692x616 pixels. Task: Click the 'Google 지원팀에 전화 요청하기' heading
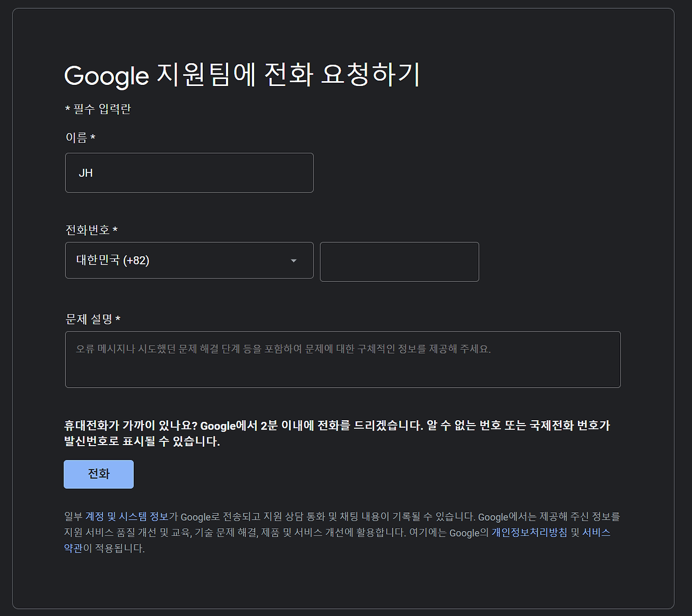click(x=242, y=75)
